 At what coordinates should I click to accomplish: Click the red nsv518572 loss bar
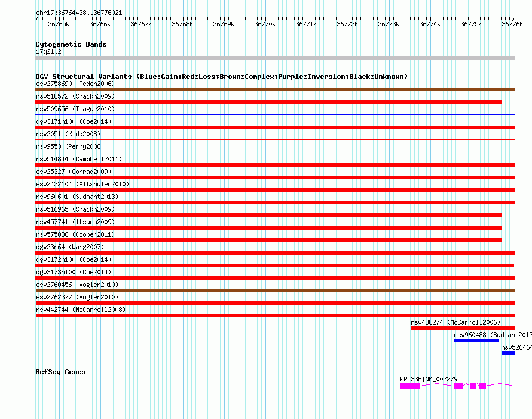click(x=269, y=102)
